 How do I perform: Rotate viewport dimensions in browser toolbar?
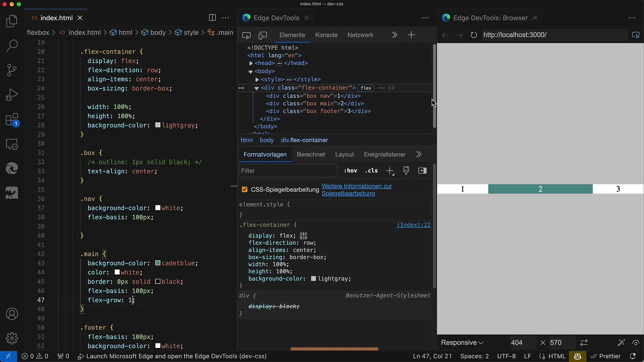(x=584, y=343)
